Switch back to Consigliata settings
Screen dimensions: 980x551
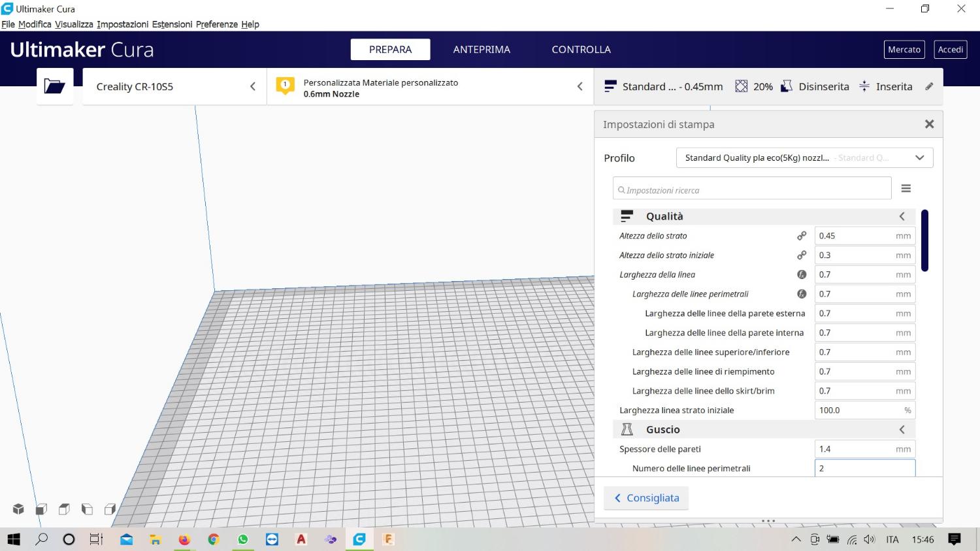pos(646,498)
